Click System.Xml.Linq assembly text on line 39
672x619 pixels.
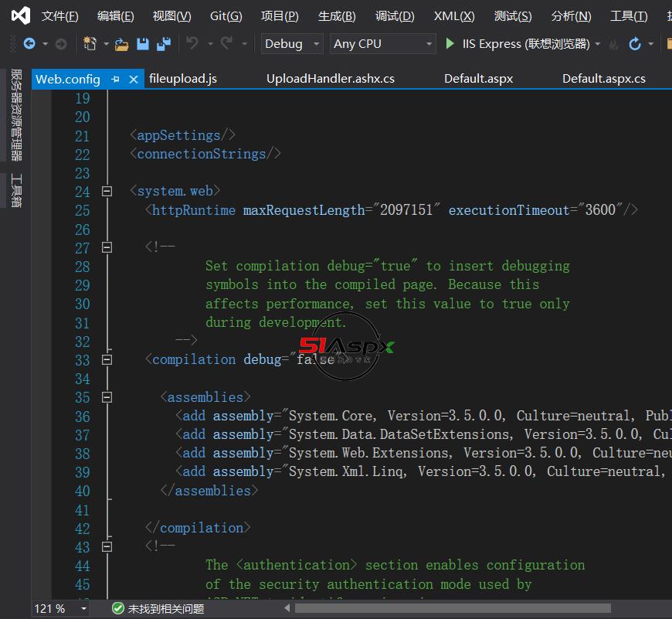point(346,471)
